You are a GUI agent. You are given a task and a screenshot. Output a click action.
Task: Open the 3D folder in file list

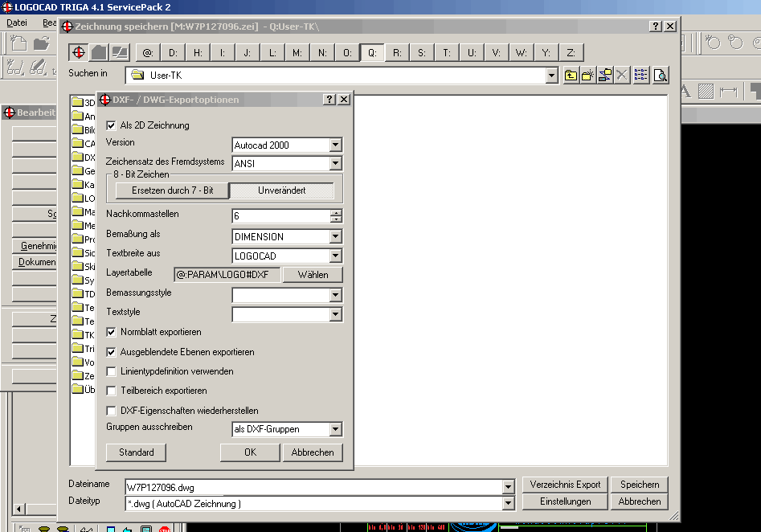[84, 102]
